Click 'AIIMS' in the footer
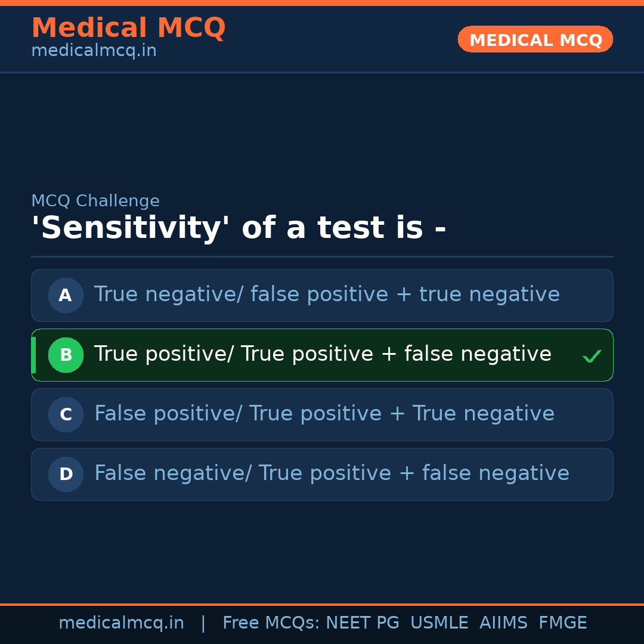Screen dimensions: 644x644 (503, 623)
